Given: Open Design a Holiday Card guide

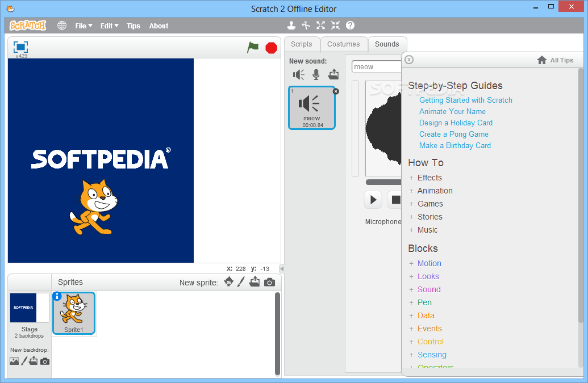Looking at the screenshot, I should tap(456, 123).
